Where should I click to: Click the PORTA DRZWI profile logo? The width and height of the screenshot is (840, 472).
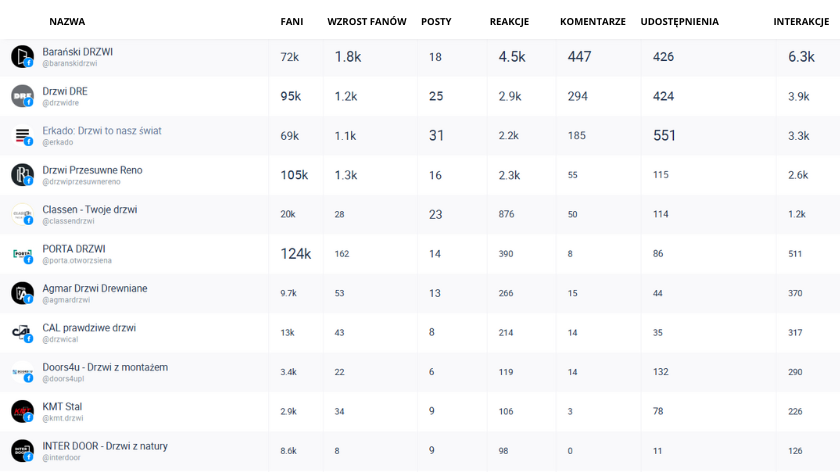point(22,254)
